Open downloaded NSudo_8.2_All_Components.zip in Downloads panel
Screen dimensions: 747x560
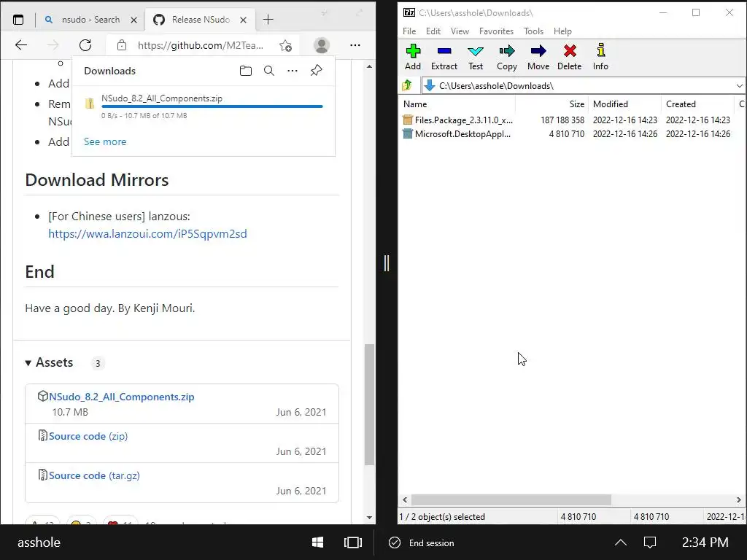pyautogui.click(x=162, y=98)
